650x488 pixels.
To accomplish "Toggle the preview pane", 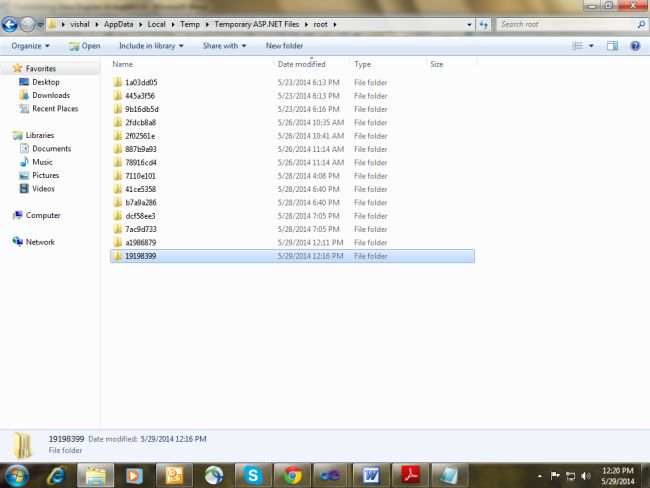I will 612,46.
